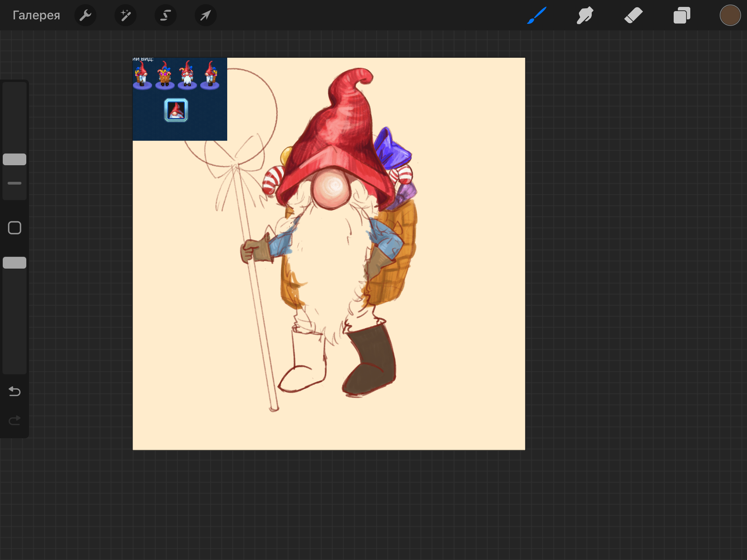
Task: Tap the square Modify button in sidebar
Action: click(x=15, y=228)
